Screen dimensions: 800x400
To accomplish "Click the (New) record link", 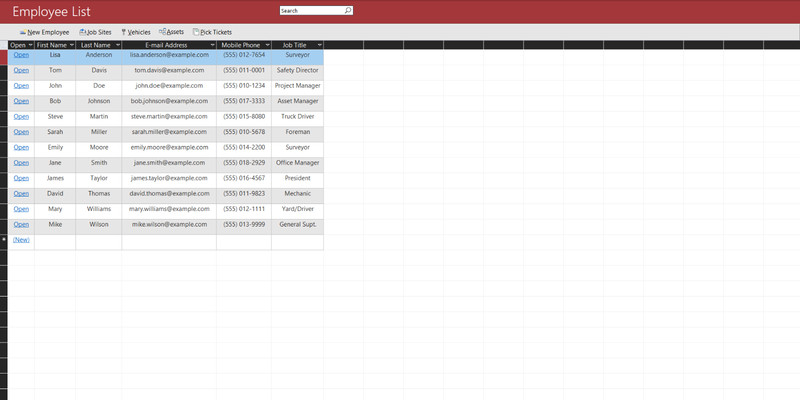I will pos(21,240).
